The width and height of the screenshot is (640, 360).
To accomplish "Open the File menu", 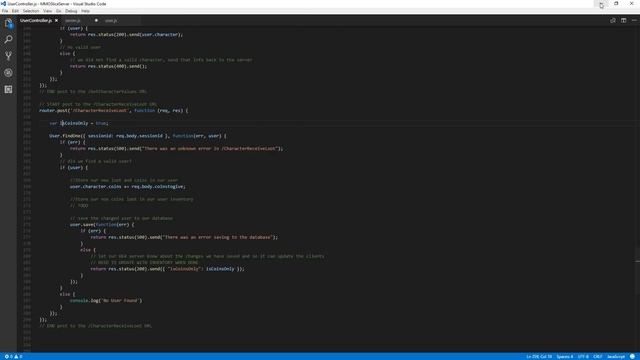I will (5, 11).
